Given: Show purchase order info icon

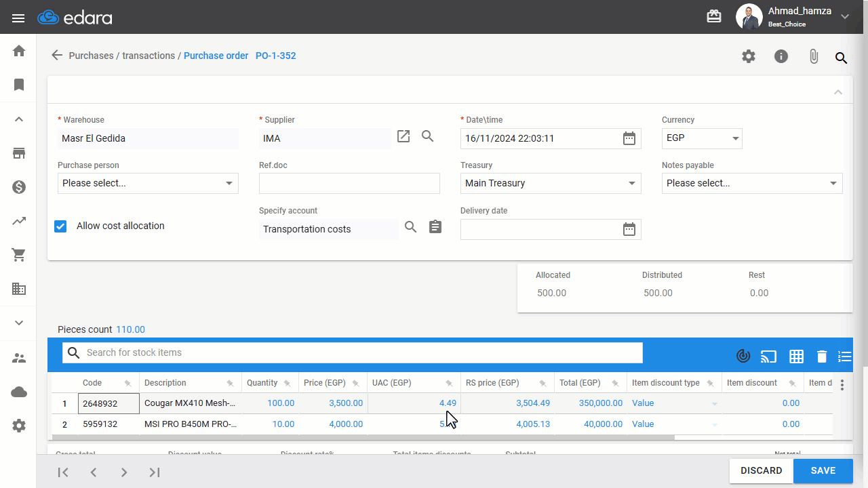Looking at the screenshot, I should [781, 56].
